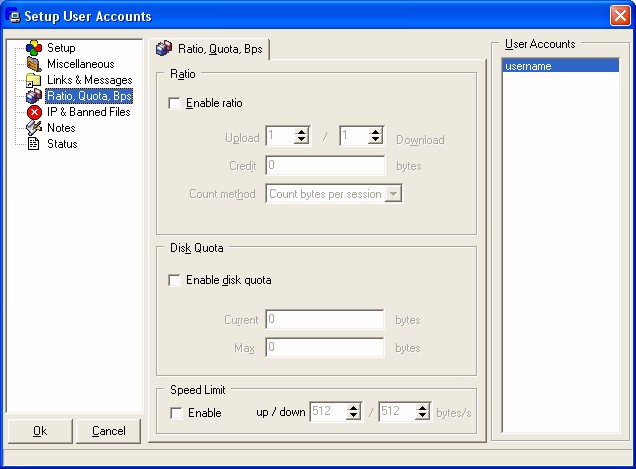Click the red IP & Banned Files icon

coord(34,112)
